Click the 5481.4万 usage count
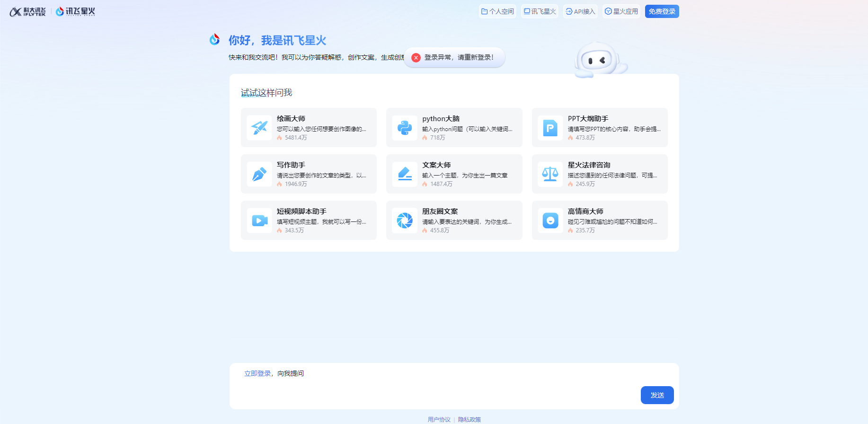 click(x=296, y=138)
